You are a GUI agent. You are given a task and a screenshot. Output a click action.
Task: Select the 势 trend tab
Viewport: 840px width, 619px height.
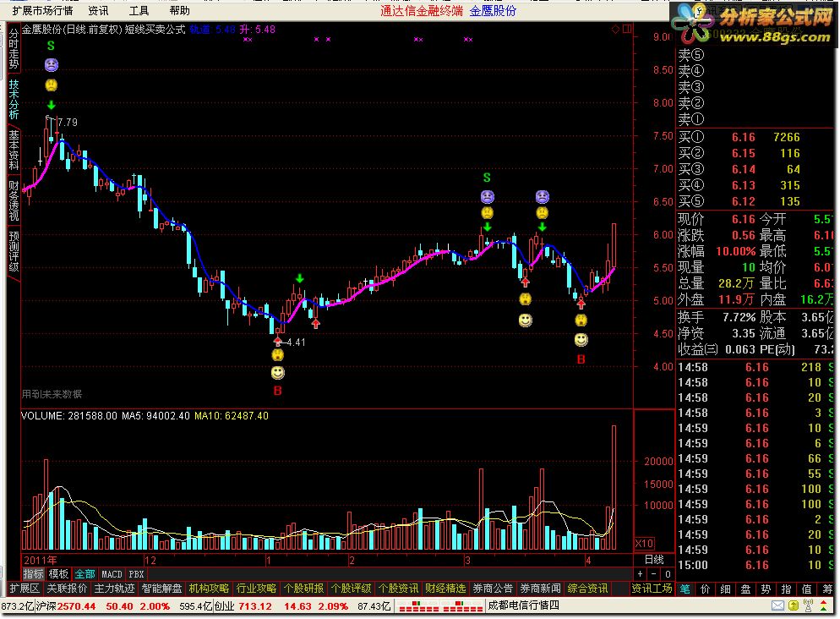pos(766,589)
